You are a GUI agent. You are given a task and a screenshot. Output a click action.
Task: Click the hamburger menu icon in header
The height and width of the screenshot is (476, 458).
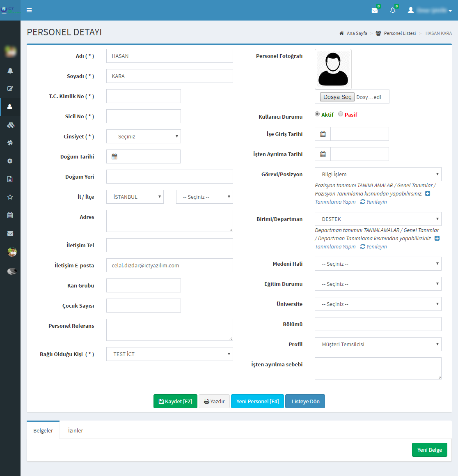coord(29,10)
